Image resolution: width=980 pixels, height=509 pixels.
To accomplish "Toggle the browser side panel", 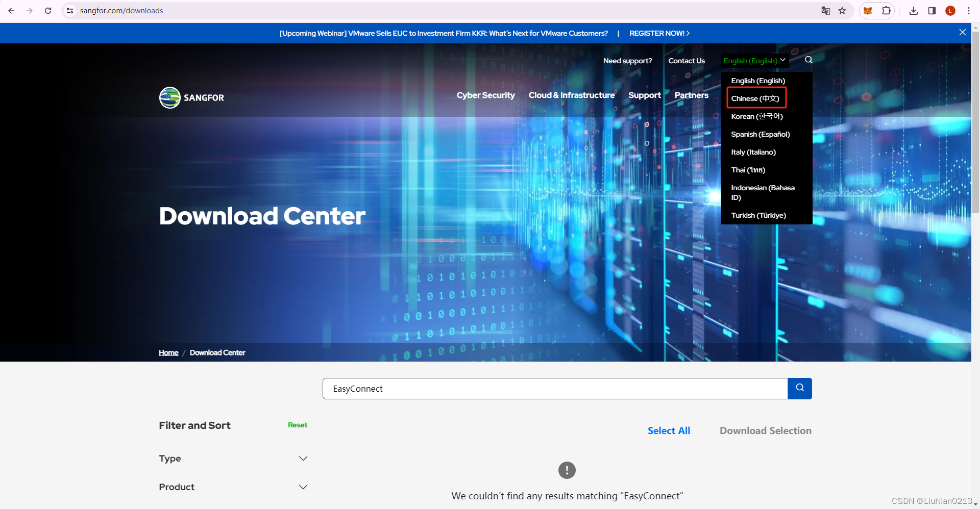I will [932, 11].
